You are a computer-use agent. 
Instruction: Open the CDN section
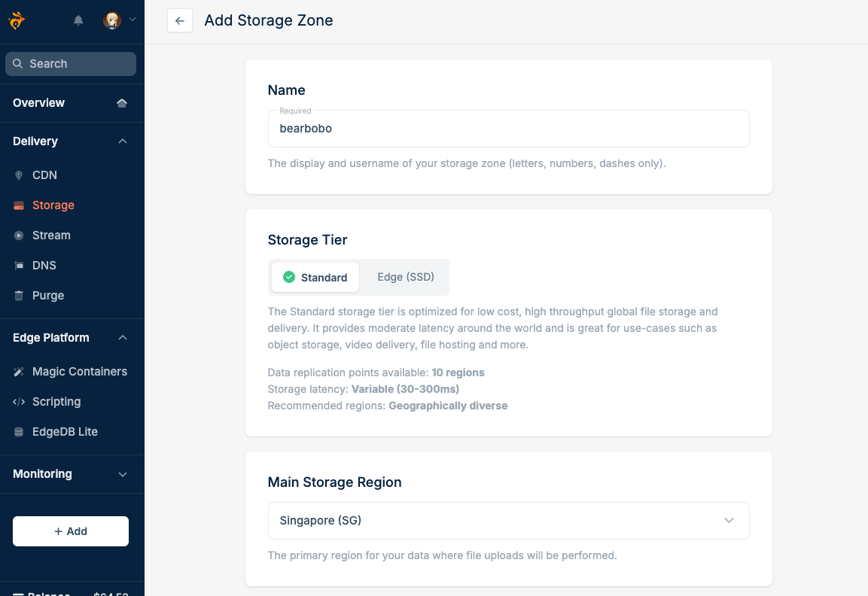pos(44,175)
